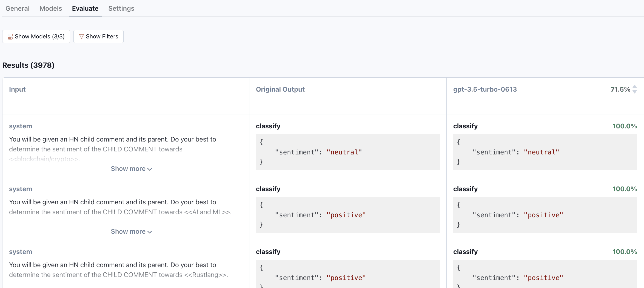
Task: Expand Show more text in blockchain/crypto row
Action: (128, 169)
